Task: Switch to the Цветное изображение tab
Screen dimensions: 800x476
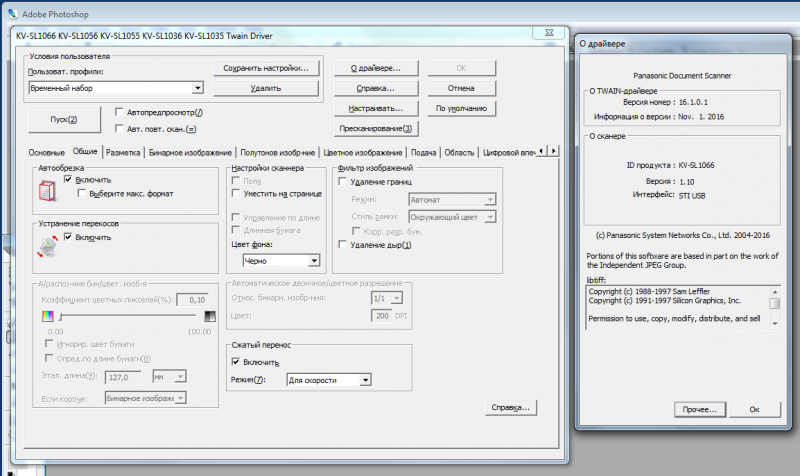Action: (x=363, y=152)
